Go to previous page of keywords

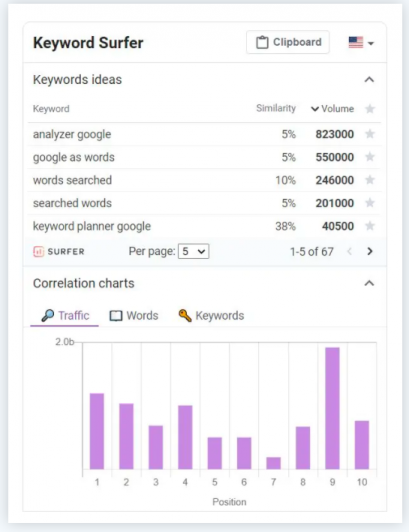pyautogui.click(x=350, y=251)
